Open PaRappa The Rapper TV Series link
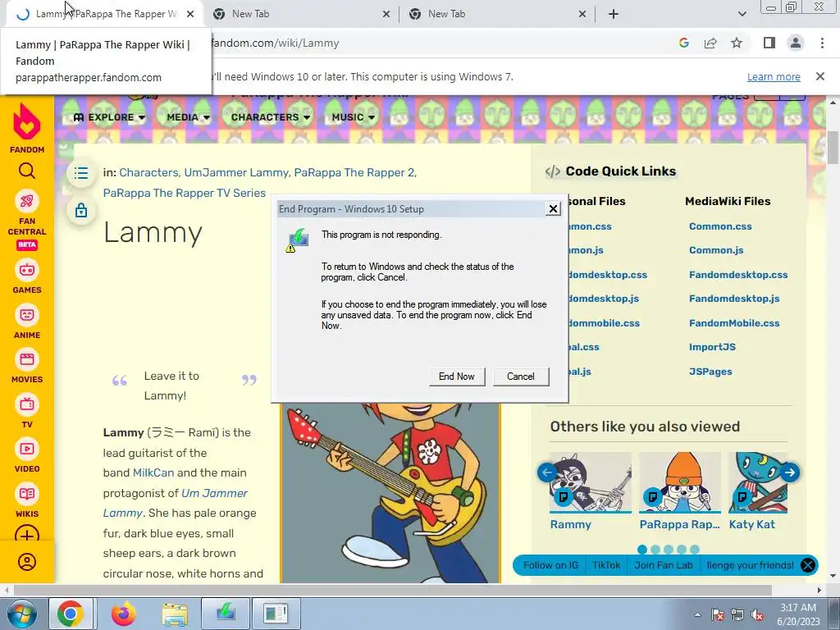This screenshot has height=630, width=840. point(185,193)
